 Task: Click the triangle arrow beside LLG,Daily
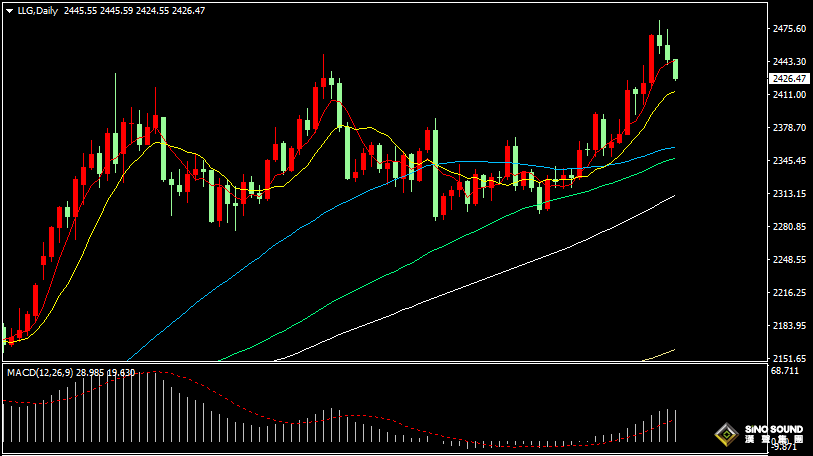[8, 10]
